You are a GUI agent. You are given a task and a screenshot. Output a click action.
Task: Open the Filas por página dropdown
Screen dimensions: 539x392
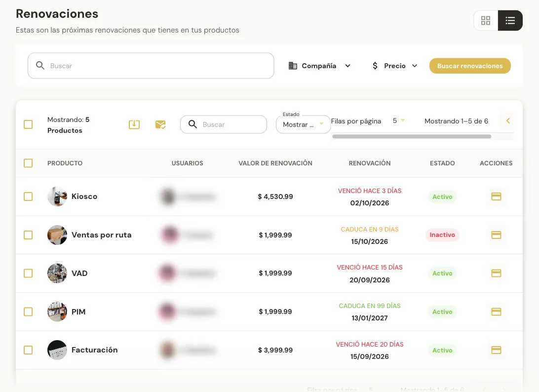click(399, 120)
